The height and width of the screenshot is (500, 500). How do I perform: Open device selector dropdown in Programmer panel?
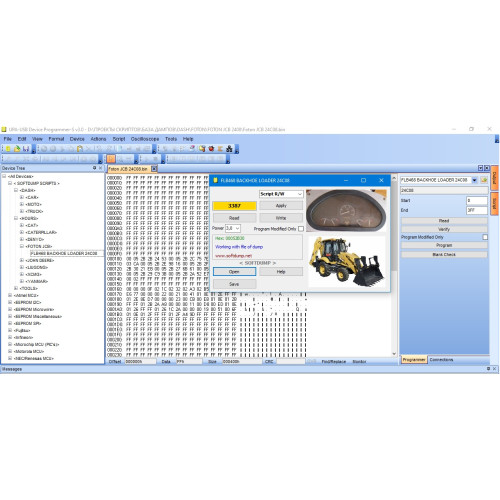[x=474, y=180]
